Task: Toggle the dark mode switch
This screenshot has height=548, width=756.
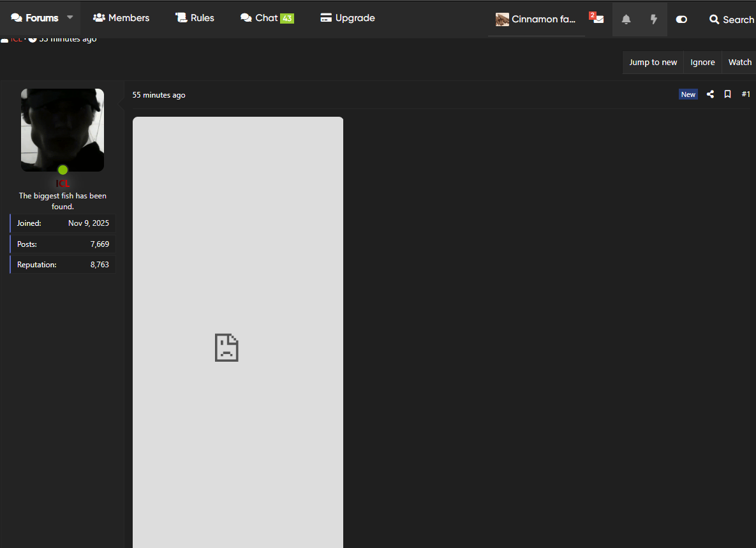Action: (681, 19)
